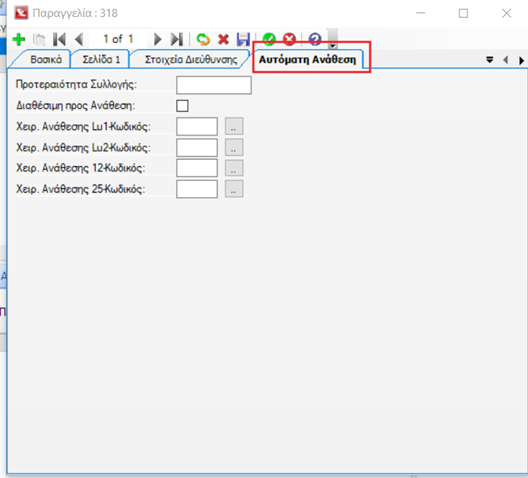Image resolution: width=528 pixels, height=478 pixels.
Task: Go to next record arrow
Action: coord(157,39)
